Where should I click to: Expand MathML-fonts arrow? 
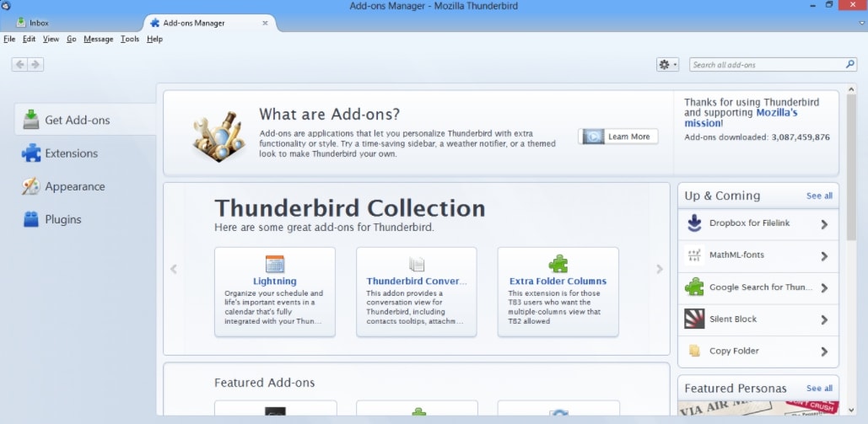(824, 256)
